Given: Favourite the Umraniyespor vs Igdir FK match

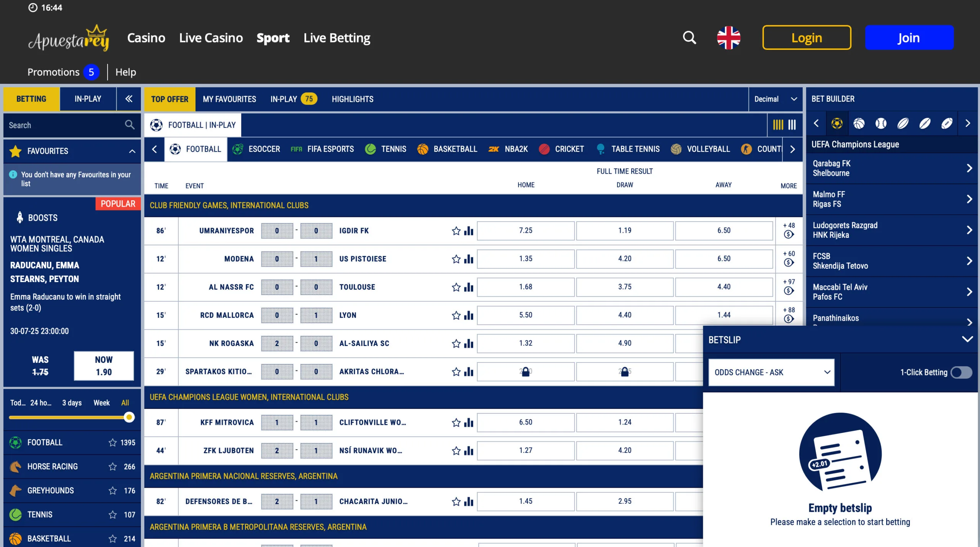Looking at the screenshot, I should (x=456, y=230).
